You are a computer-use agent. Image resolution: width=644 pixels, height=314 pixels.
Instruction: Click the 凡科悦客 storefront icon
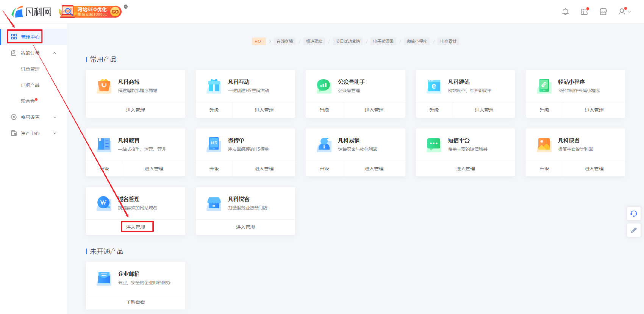click(214, 203)
